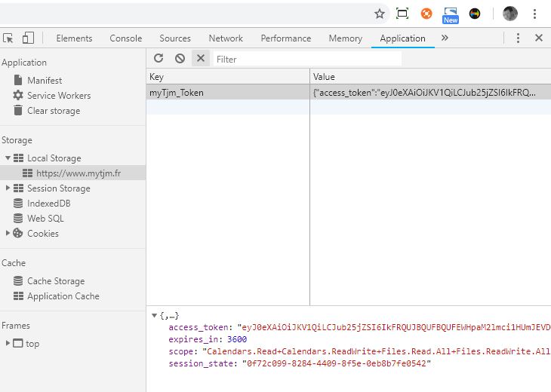This screenshot has width=551, height=392.
Task: Toggle the device toolbar icon
Action: pos(28,38)
